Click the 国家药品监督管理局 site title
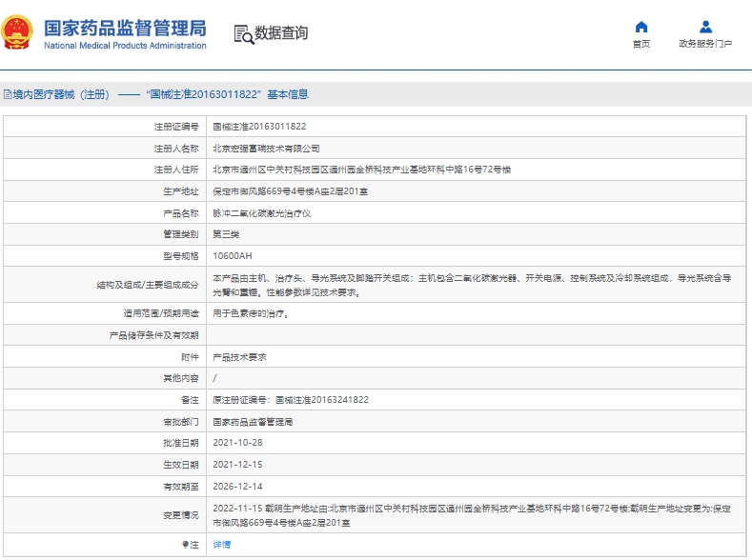The width and height of the screenshot is (752, 560). [124, 27]
